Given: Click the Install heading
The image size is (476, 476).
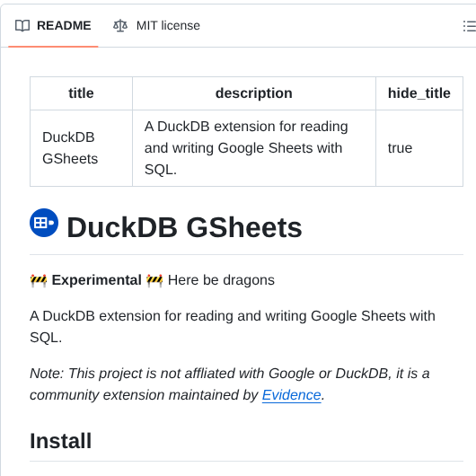Looking at the screenshot, I should click(x=61, y=441).
